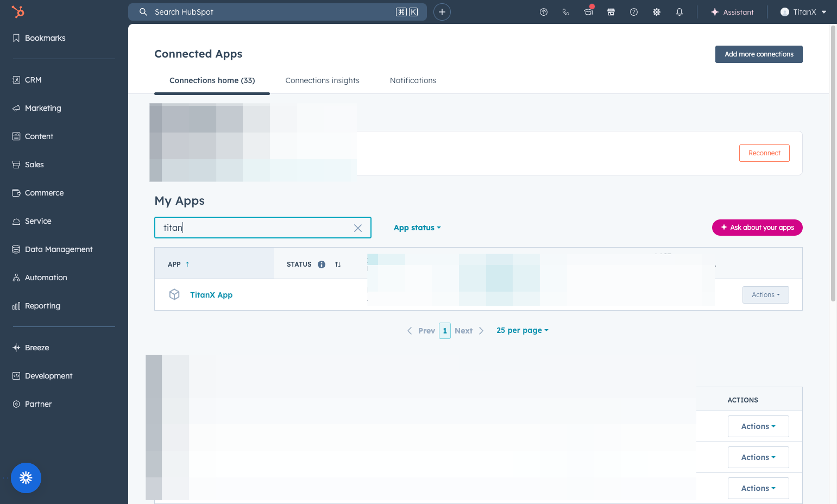Screen dimensions: 837x504
Task: Change the 25 per page dropdown
Action: coord(523,330)
